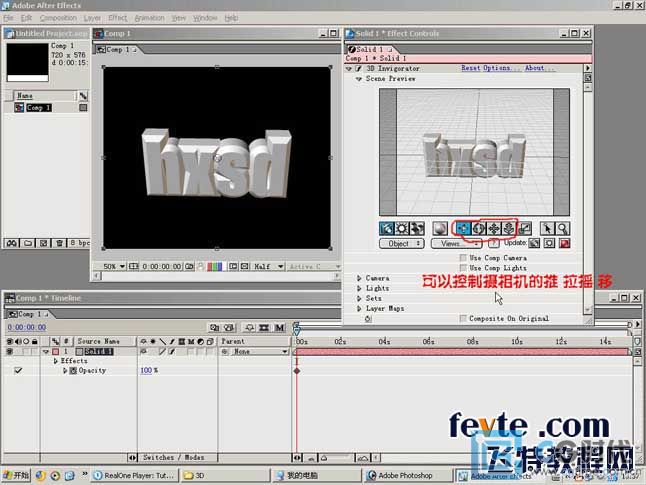
Task: Open the Layer menu
Action: (92, 18)
